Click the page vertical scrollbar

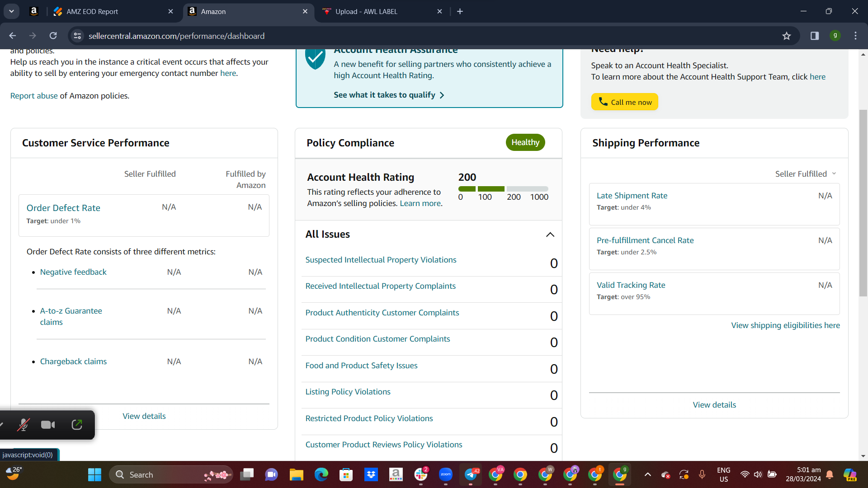coord(863,203)
